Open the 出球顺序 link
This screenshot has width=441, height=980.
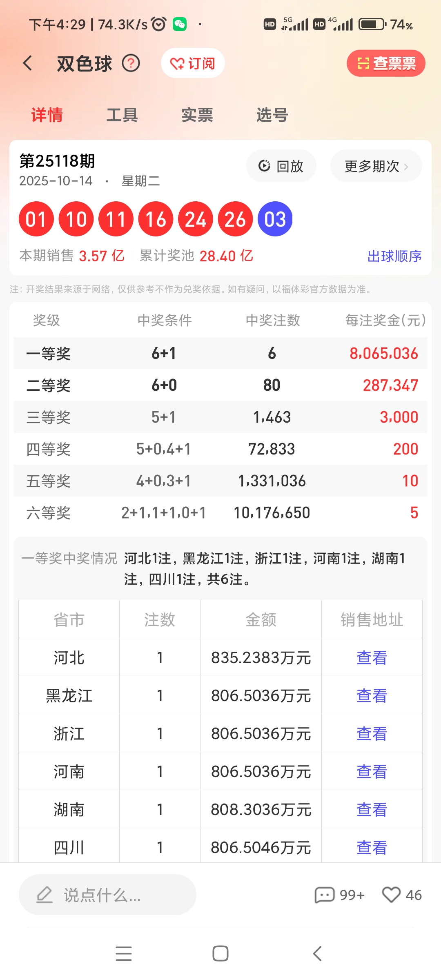(394, 256)
